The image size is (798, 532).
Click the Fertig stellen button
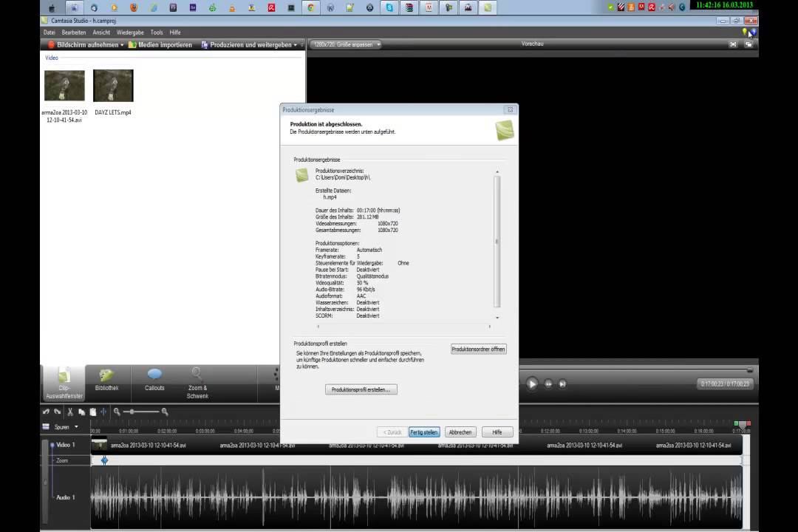tap(424, 432)
